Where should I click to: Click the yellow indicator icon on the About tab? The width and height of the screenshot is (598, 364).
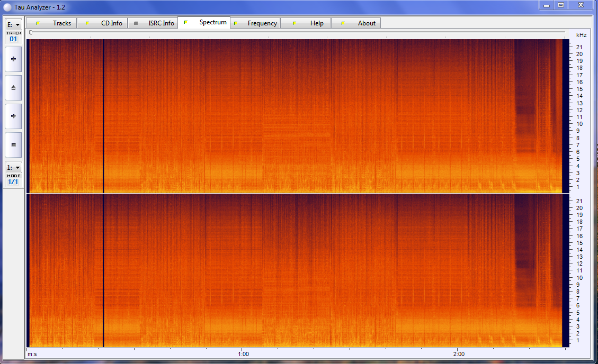point(343,23)
